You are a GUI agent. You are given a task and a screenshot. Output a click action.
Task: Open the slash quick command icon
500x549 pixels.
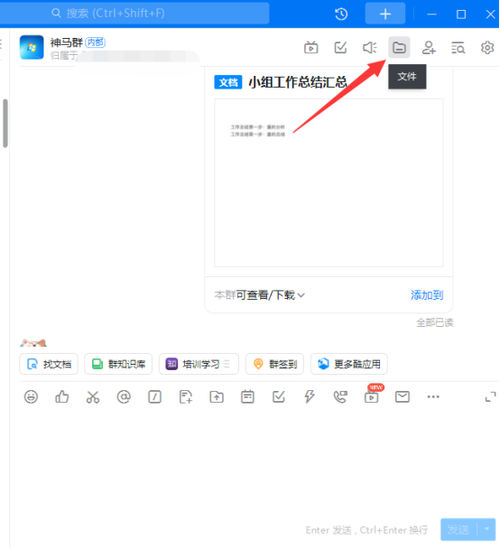154,397
